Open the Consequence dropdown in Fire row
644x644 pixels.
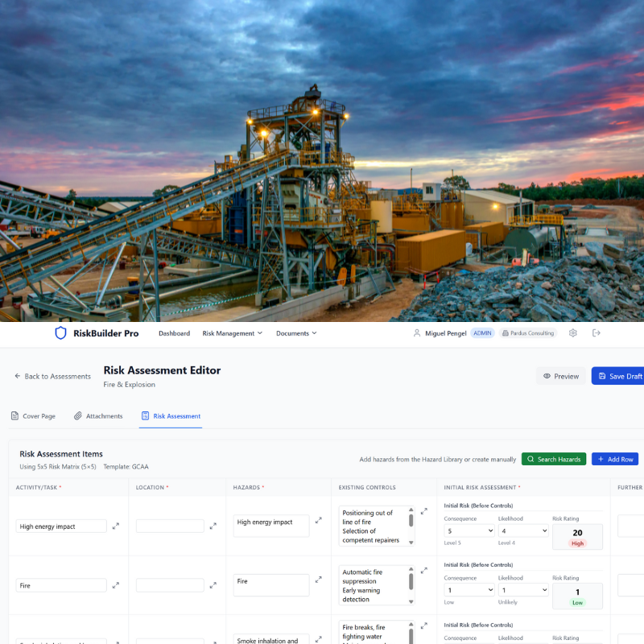pos(469,590)
